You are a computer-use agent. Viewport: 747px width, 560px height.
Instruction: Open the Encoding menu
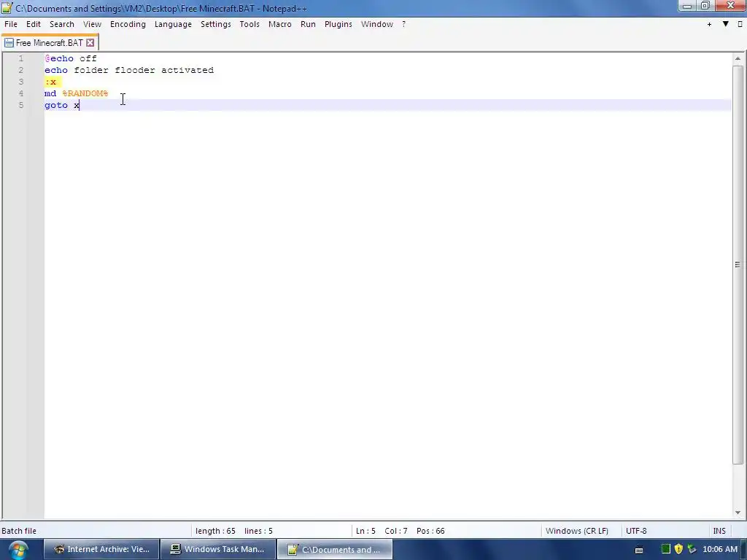128,24
